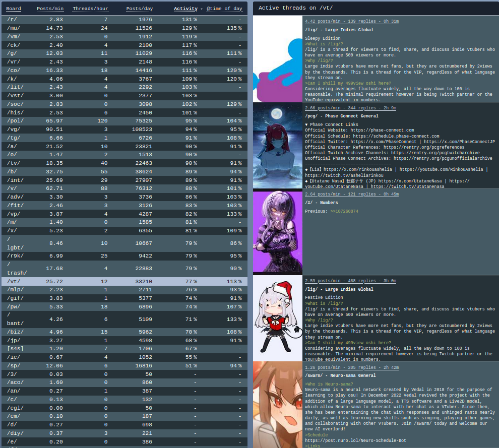Select the /trash/ board row

pyautogui.click(x=124, y=269)
